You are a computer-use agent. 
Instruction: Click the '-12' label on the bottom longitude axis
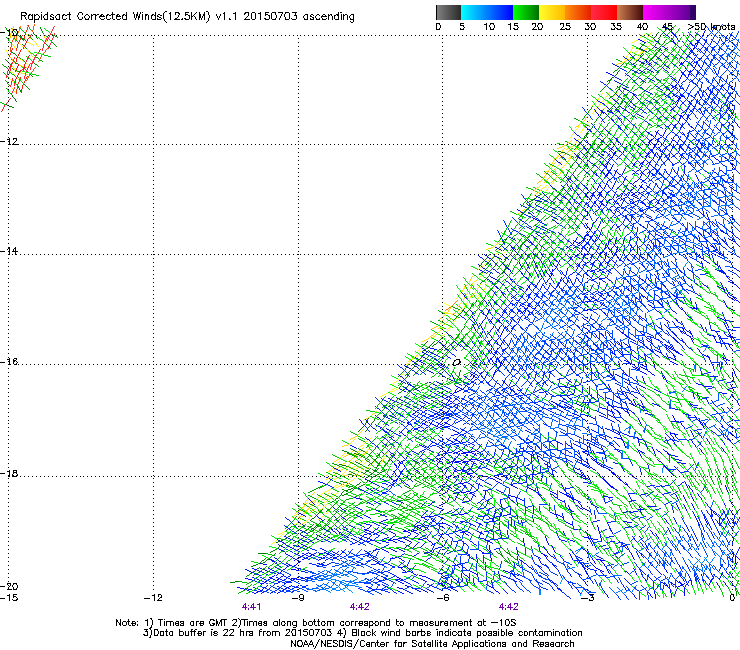153,598
